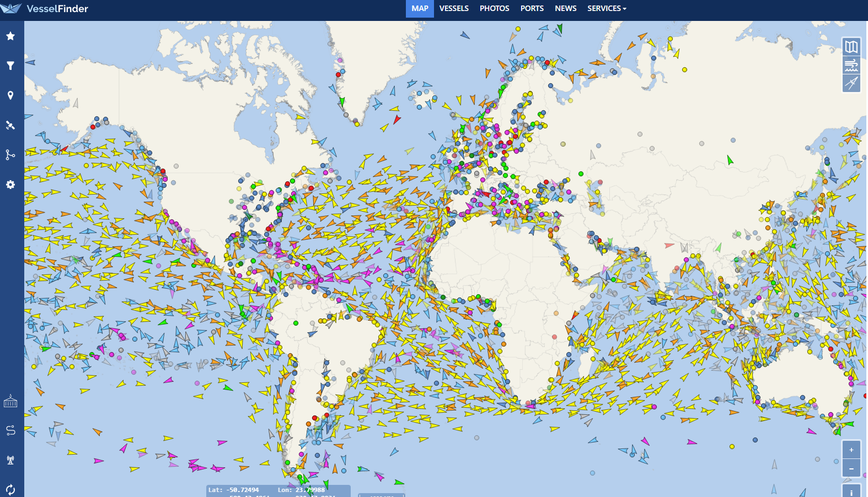
Task: Click the refresh arrows icon
Action: [x=10, y=489]
